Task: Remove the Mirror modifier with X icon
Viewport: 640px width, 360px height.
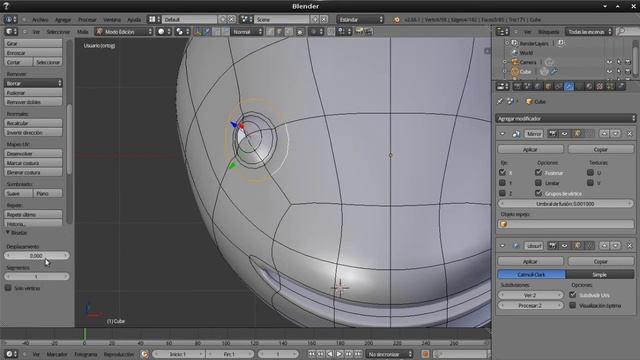Action: (x=629, y=133)
